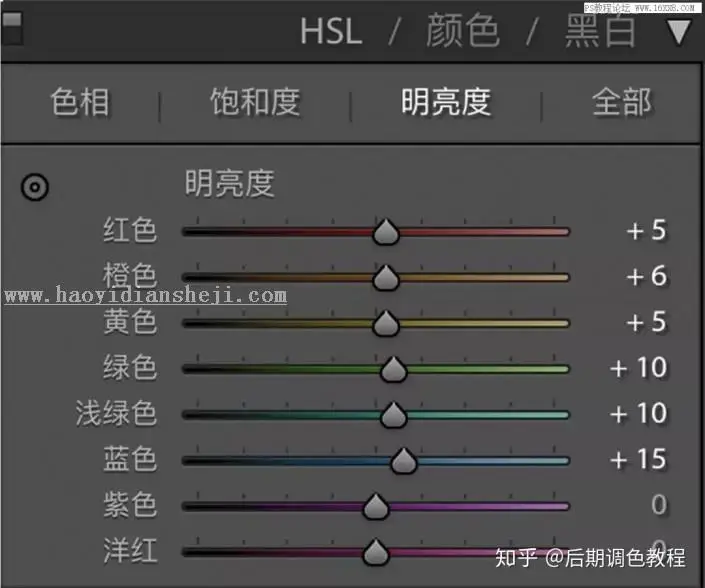Click the 紫色 slider label

130,504
